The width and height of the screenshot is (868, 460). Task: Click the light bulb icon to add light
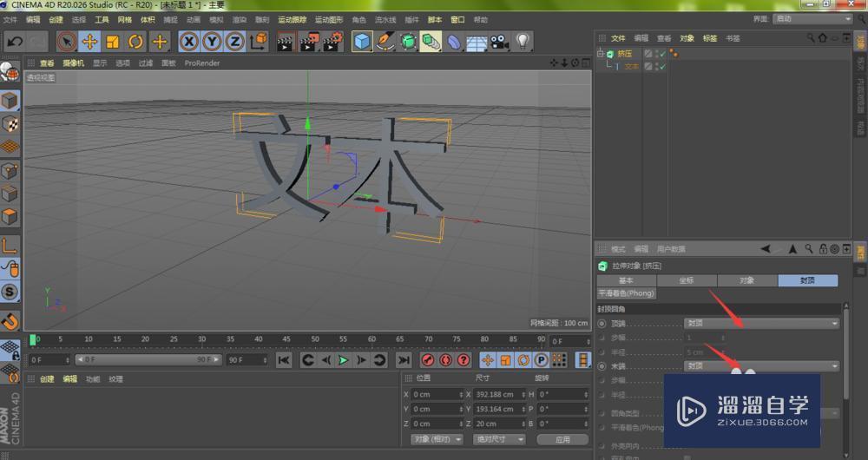[523, 41]
